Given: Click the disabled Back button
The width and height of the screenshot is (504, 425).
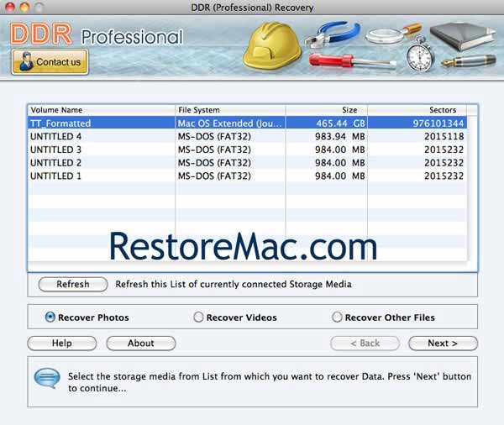Looking at the screenshot, I should (365, 343).
